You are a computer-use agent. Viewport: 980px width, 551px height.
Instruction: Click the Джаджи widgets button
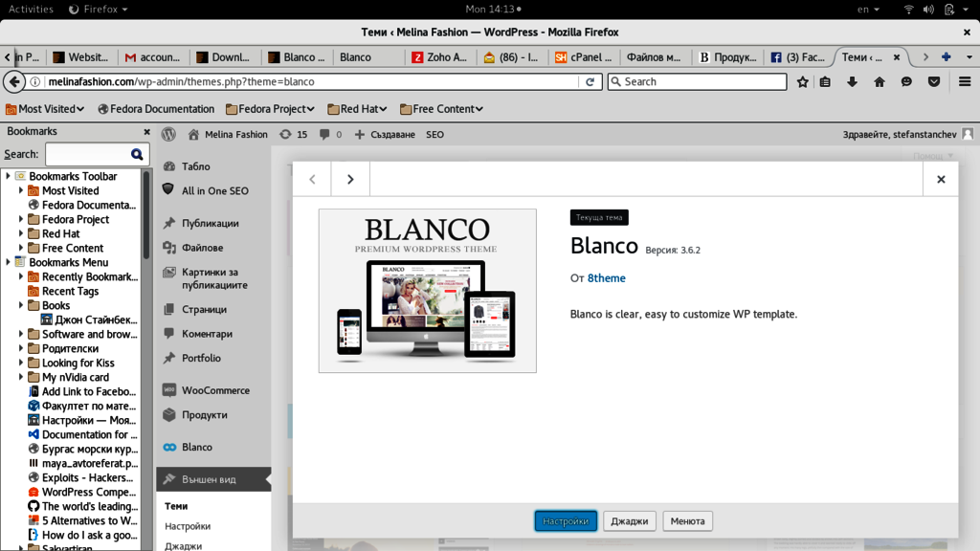tap(630, 521)
